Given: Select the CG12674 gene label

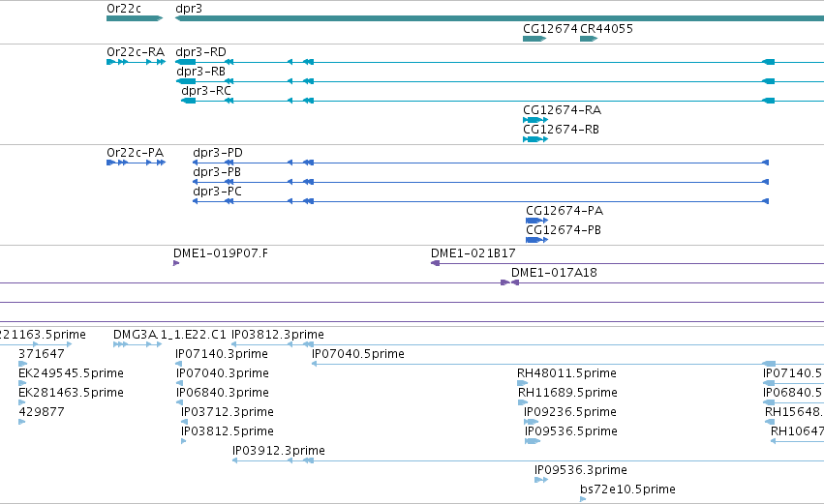Looking at the screenshot, I should point(550,29).
